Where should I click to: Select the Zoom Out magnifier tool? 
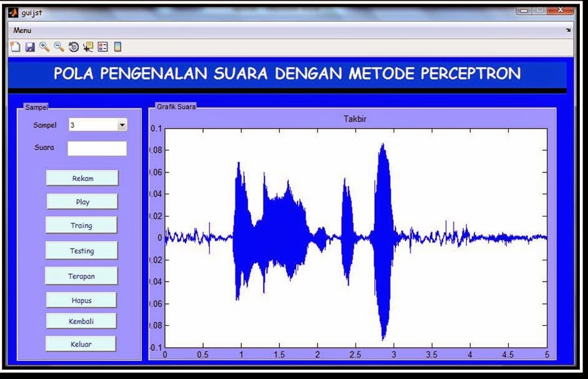(x=59, y=47)
